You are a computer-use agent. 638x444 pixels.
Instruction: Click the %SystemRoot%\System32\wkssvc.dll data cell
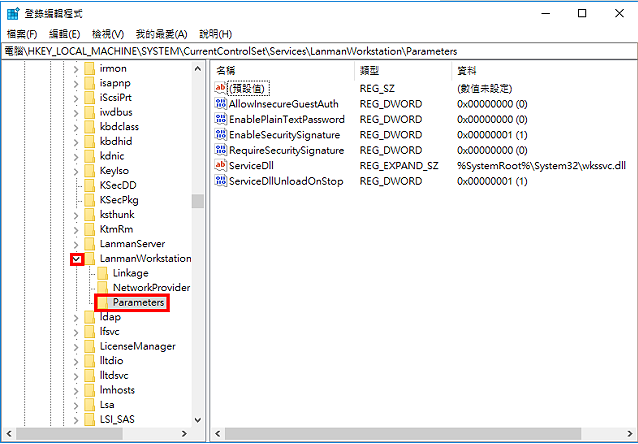point(541,166)
